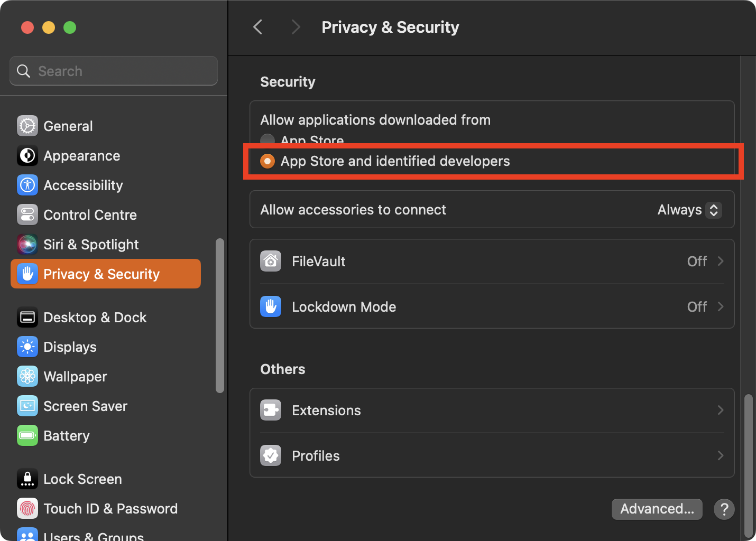Click the Advanced... button

(657, 509)
